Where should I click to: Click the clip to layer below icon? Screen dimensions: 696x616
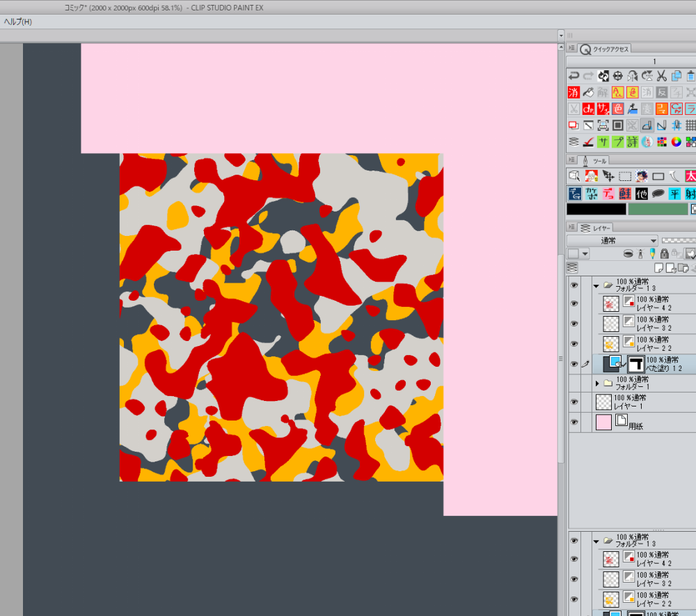628,253
